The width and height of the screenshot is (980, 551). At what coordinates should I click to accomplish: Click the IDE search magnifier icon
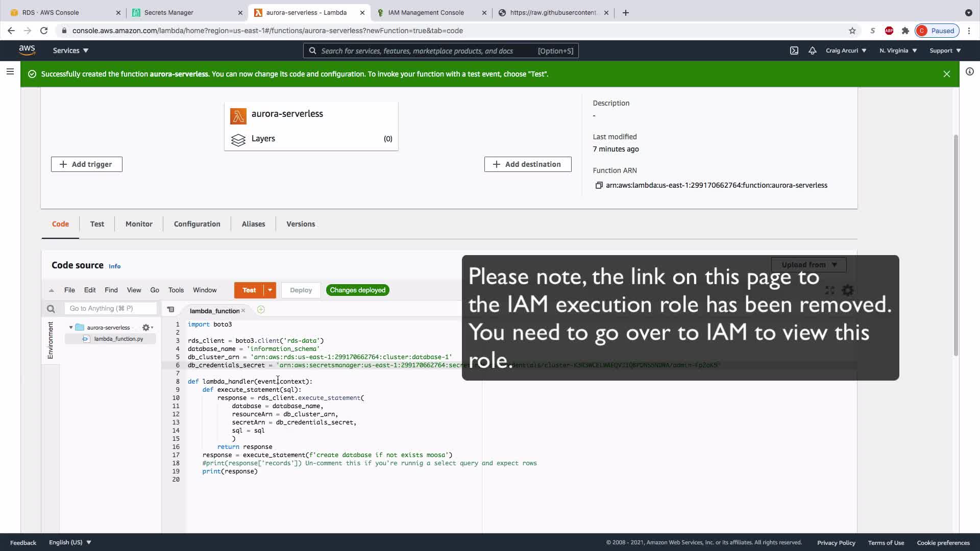click(x=51, y=309)
